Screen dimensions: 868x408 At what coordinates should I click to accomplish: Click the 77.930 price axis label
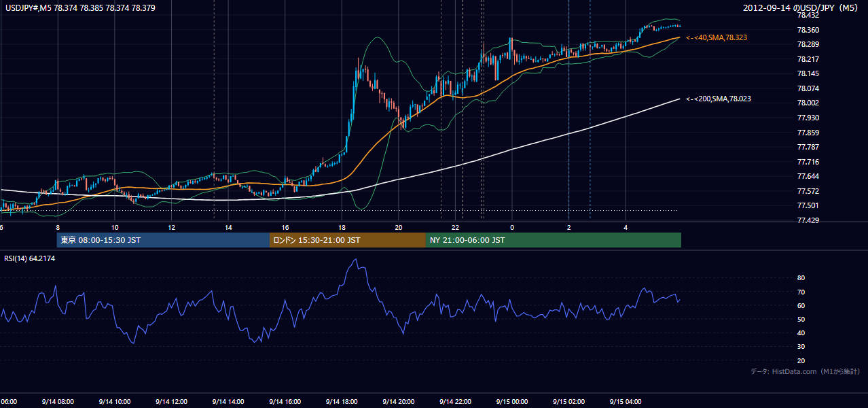point(808,118)
